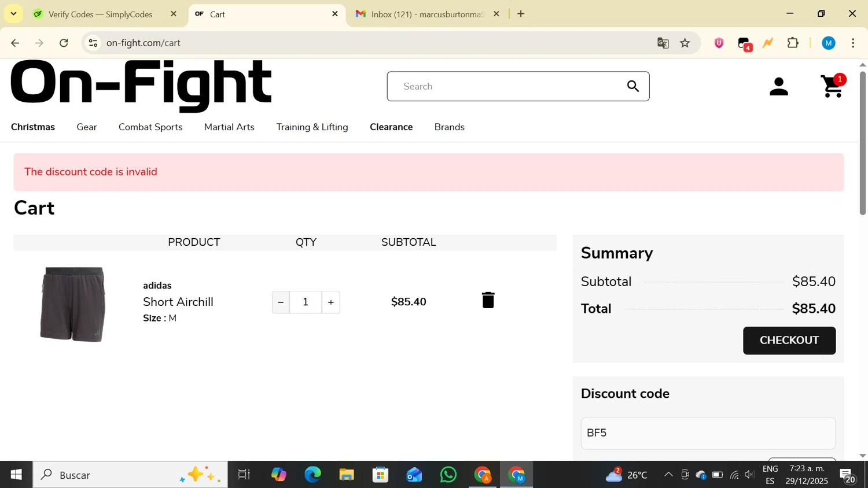View site information icon in address bar
Image resolution: width=868 pixels, height=488 pixels.
[93, 43]
